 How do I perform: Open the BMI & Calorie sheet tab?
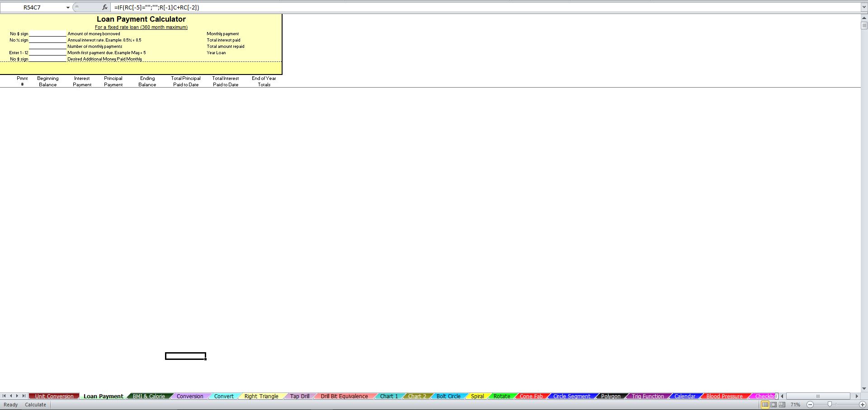click(x=149, y=396)
